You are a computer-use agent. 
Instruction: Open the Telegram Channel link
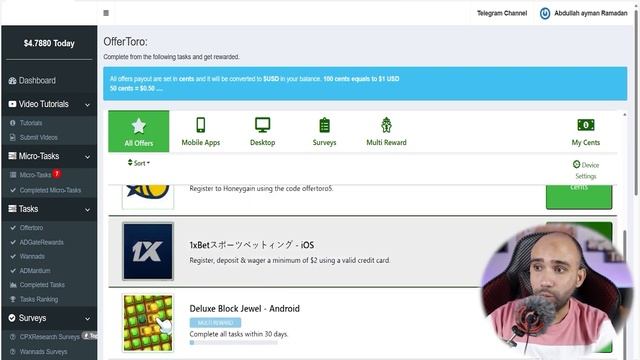coord(502,13)
